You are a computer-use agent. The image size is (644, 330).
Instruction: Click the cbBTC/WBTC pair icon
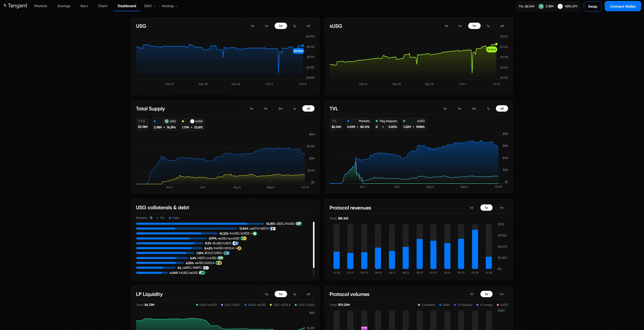[x=206, y=268]
